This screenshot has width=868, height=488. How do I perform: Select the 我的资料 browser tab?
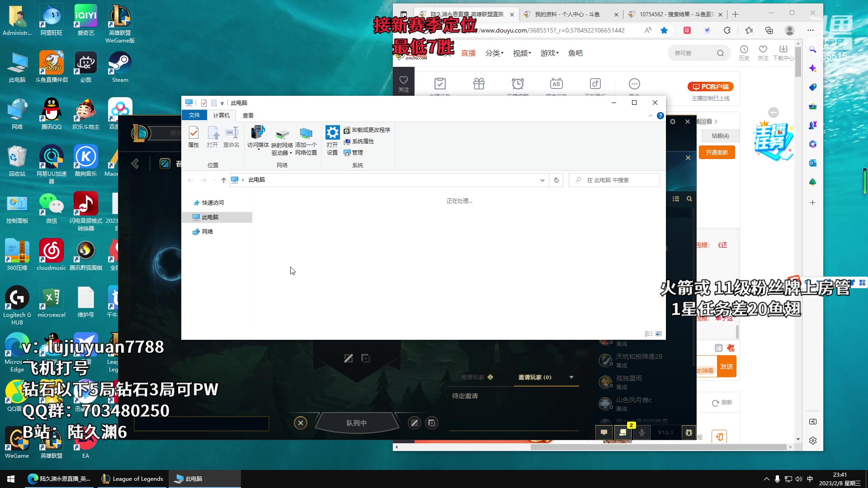pos(571,14)
